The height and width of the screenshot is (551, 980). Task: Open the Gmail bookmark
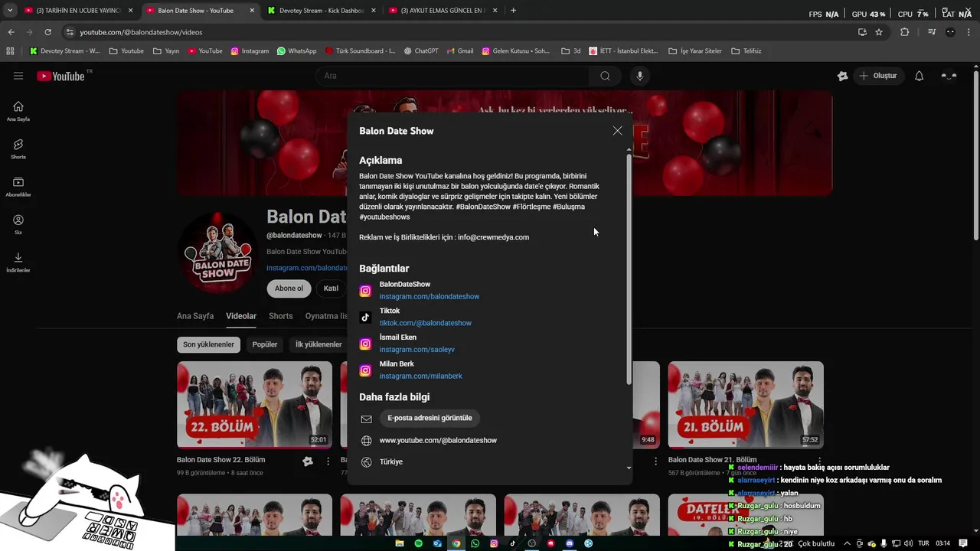pyautogui.click(x=459, y=51)
